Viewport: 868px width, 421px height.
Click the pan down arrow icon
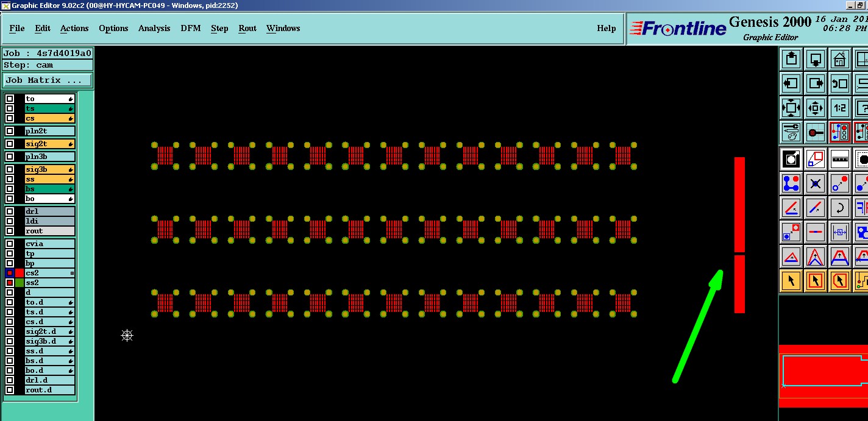coord(816,59)
